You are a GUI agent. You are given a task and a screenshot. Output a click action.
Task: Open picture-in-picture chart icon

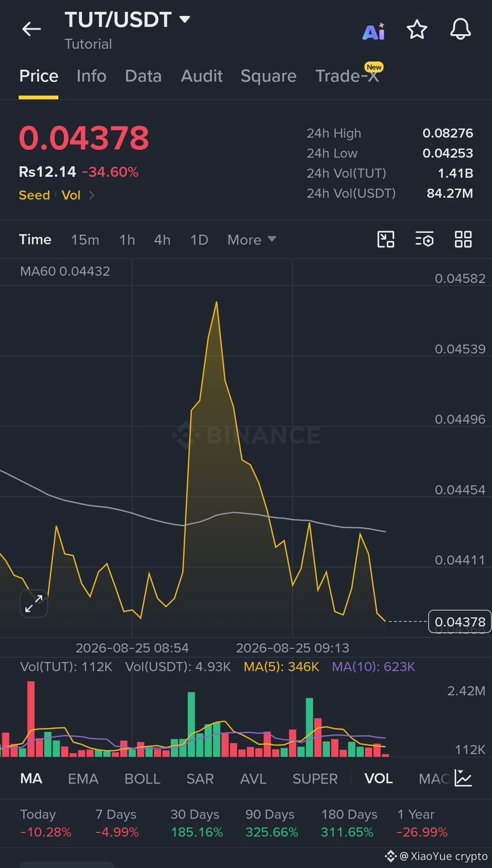click(x=386, y=239)
